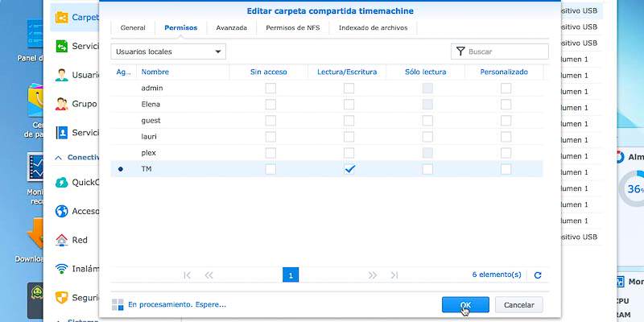644x322 pixels.
Task: Expand the Usuarios locales dropdown
Action: 168,52
